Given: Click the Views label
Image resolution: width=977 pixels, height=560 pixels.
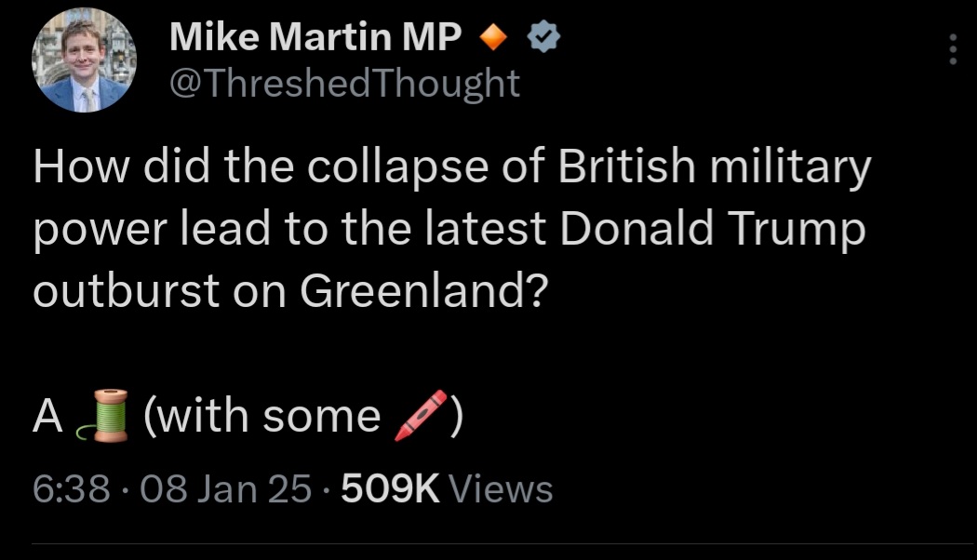Looking at the screenshot, I should tap(501, 488).
